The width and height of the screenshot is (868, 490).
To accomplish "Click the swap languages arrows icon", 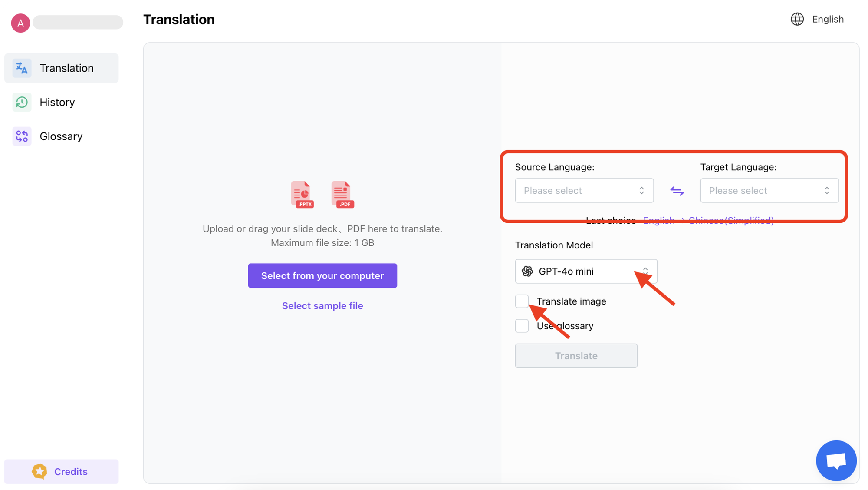I will tap(677, 191).
